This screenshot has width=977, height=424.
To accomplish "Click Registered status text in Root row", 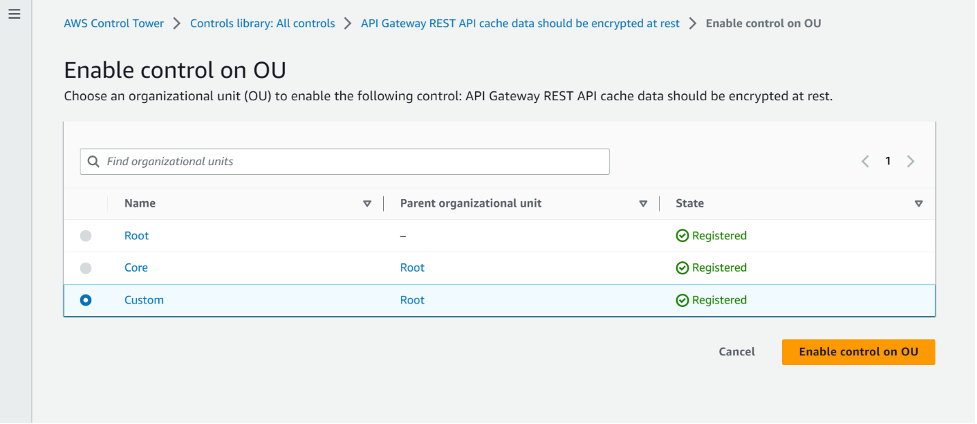I will (719, 236).
